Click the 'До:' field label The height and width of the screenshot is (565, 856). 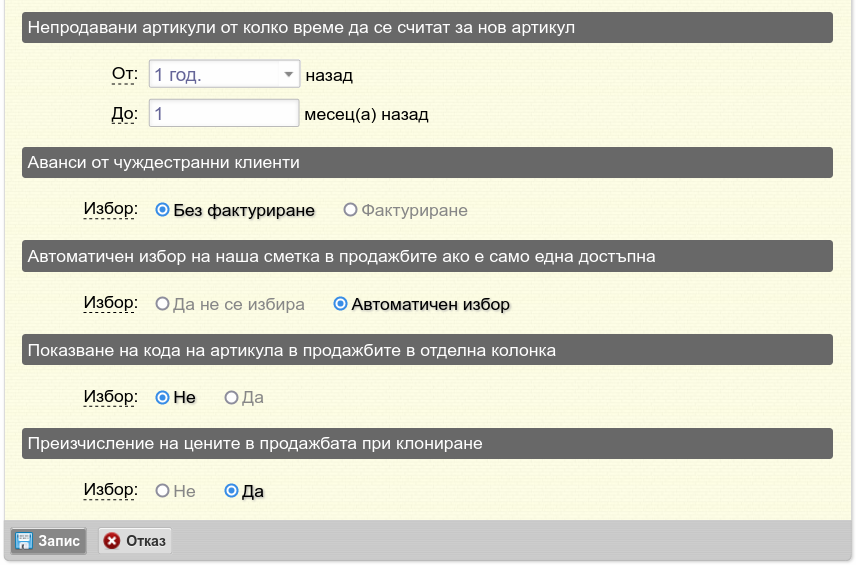(124, 113)
